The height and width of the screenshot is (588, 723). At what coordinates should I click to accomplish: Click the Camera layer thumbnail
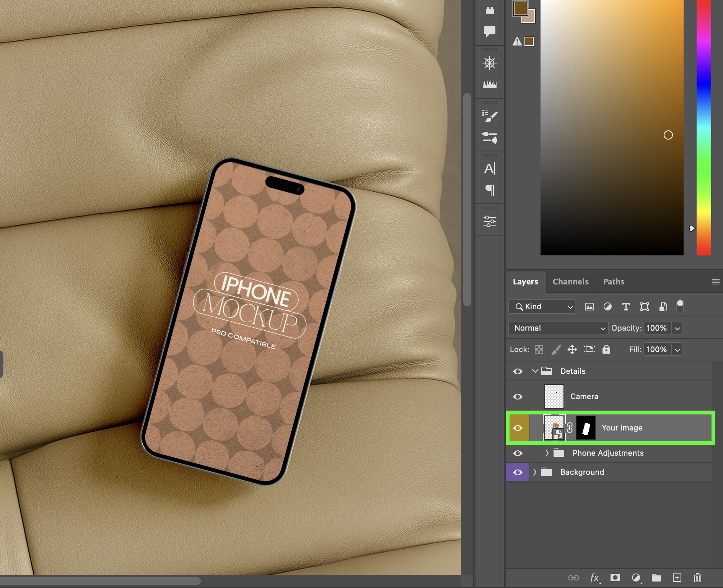pos(554,396)
